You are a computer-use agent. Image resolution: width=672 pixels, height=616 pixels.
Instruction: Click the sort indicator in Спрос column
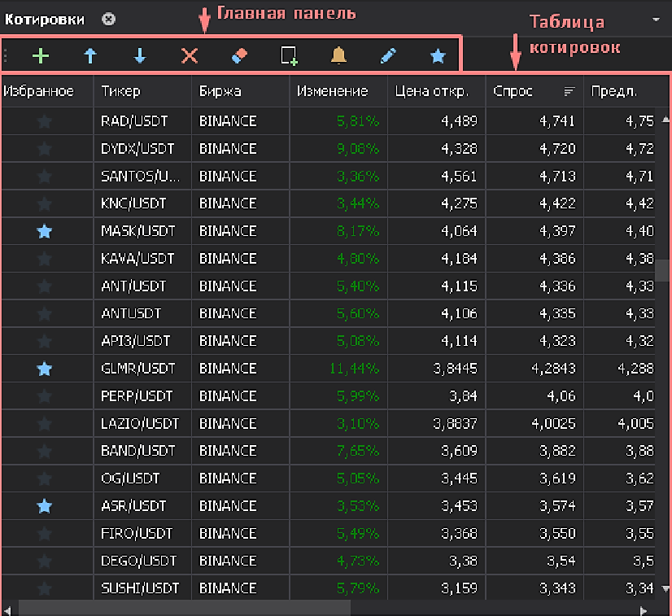(x=569, y=91)
